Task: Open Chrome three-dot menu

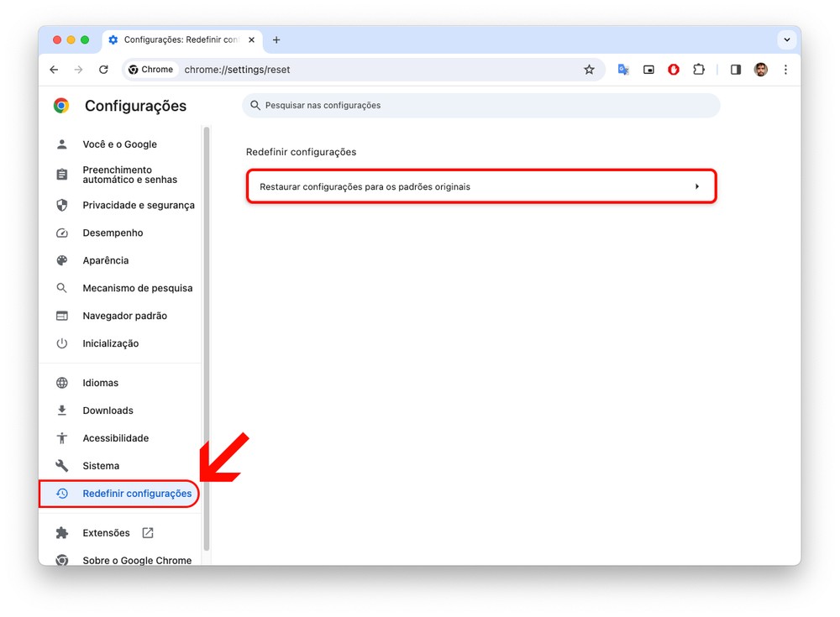Action: tap(785, 70)
